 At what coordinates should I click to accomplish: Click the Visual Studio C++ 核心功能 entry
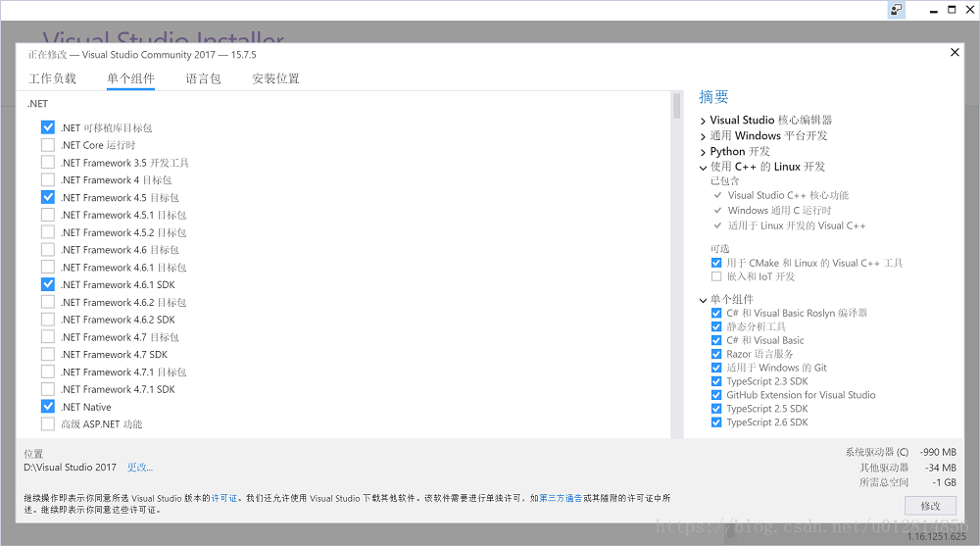click(x=788, y=195)
